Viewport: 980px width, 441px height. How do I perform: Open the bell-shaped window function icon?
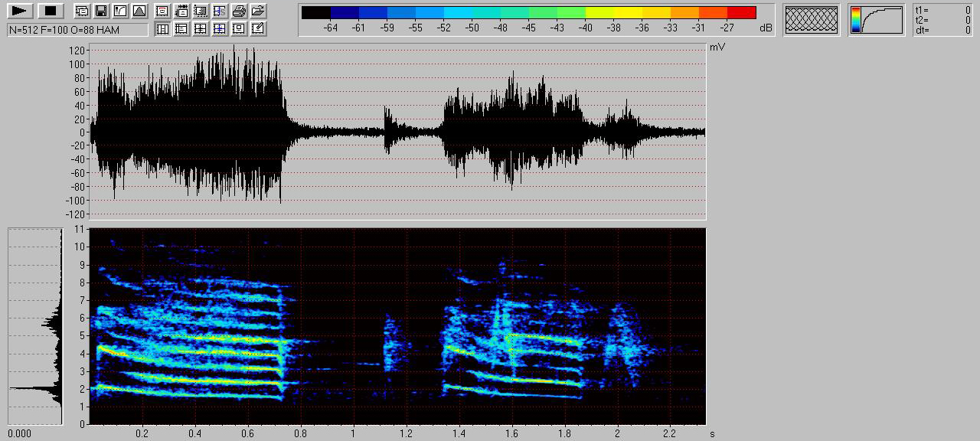coord(139,11)
